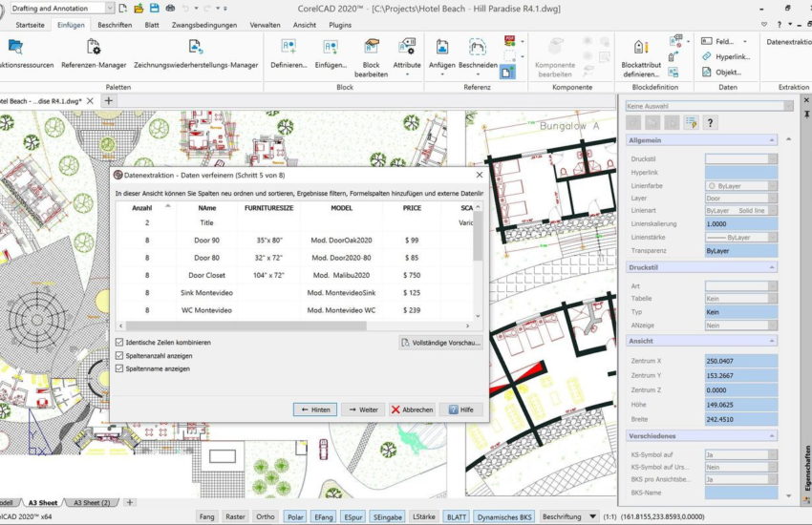This screenshot has width=812, height=525.
Task: Toggle Ortho mode in status bar
Action: pos(266,516)
